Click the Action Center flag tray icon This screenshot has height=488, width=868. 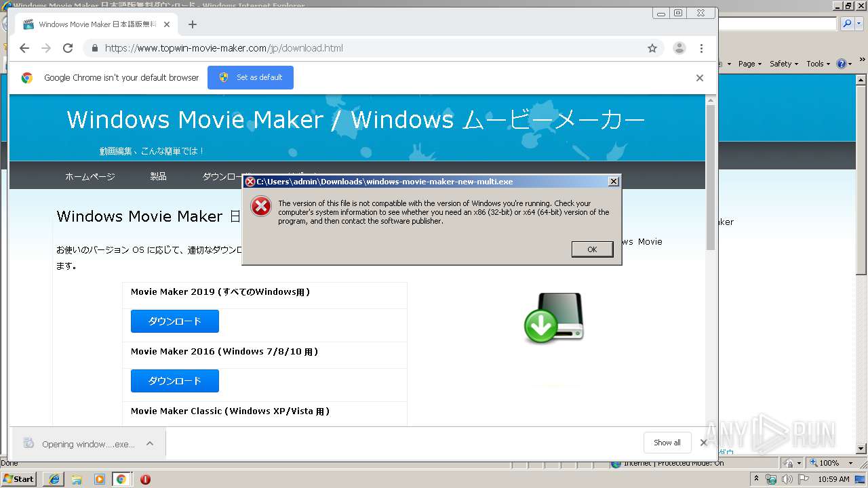(804, 479)
